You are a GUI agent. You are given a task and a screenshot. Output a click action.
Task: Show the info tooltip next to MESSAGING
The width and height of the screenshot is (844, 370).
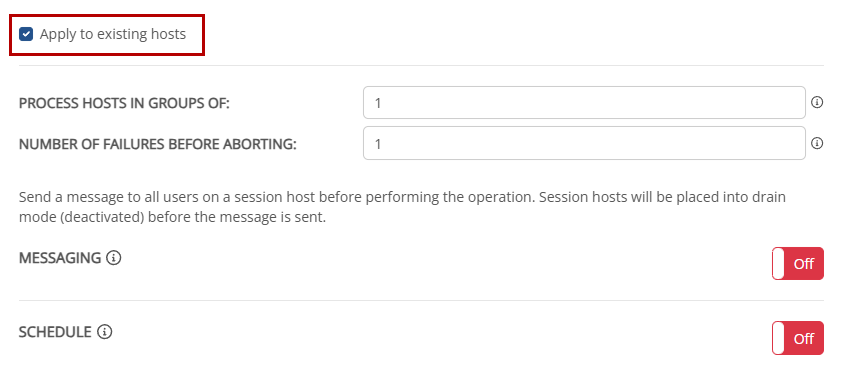(114, 259)
